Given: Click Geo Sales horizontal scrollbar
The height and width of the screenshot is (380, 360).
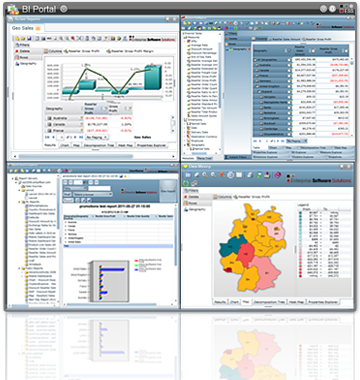Looking at the screenshot, I should [76, 156].
